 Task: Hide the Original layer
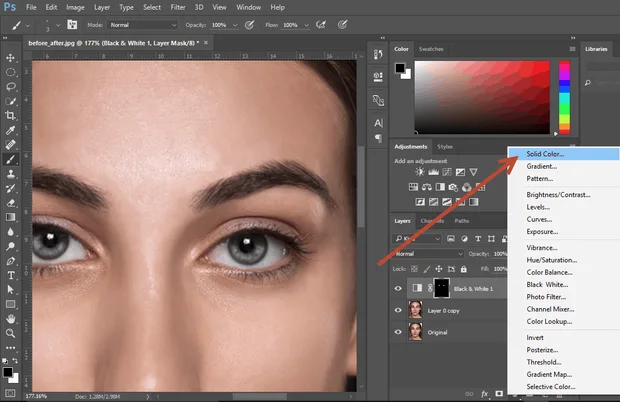pyautogui.click(x=398, y=332)
